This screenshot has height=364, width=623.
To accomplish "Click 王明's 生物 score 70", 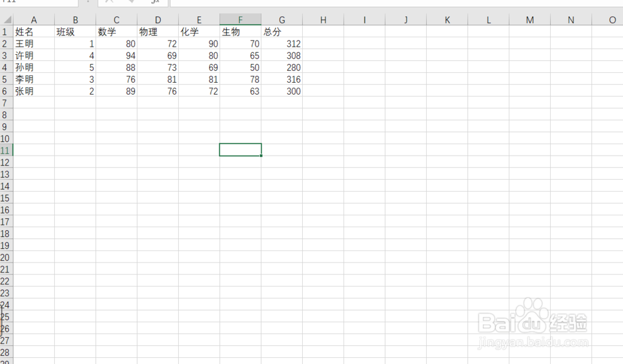I will [240, 44].
